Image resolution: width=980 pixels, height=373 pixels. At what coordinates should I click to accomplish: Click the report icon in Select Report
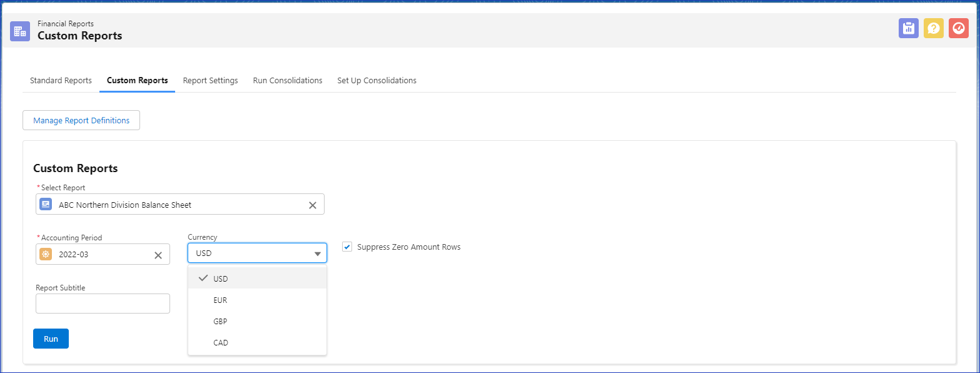pyautogui.click(x=46, y=205)
